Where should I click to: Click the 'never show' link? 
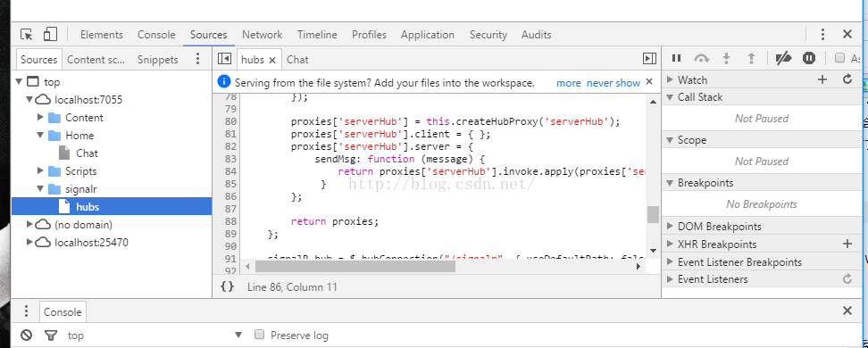click(x=613, y=83)
